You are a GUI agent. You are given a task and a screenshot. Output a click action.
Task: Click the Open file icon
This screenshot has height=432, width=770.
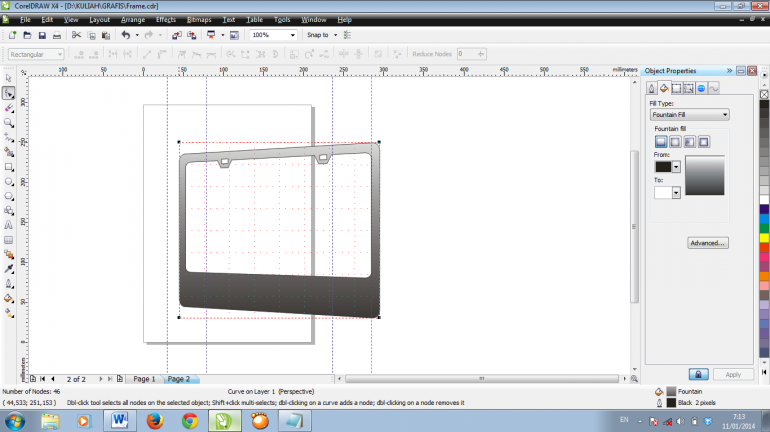coord(28,35)
